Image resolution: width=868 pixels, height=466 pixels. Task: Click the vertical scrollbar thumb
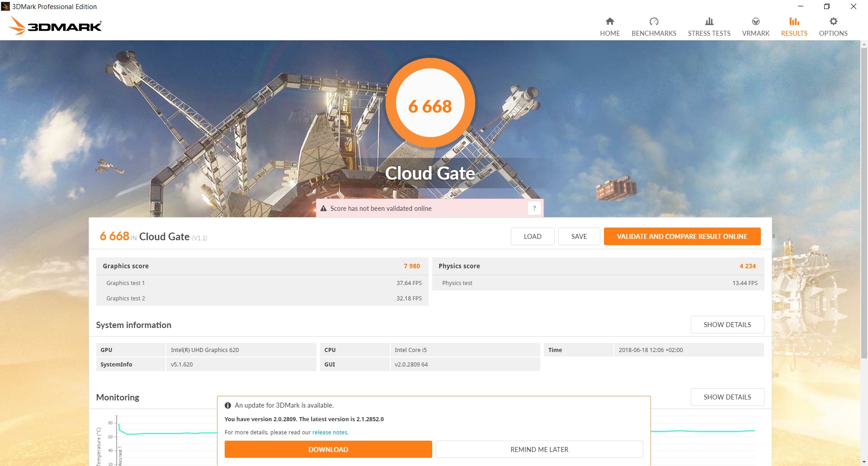(864, 204)
